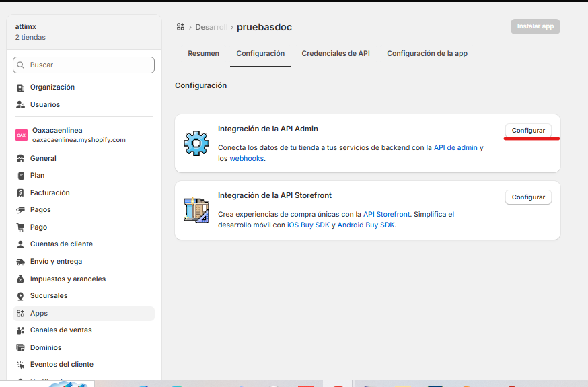Viewport: 588px width, 387px height.
Task: Click the Usuarios person icon
Action: (21, 104)
